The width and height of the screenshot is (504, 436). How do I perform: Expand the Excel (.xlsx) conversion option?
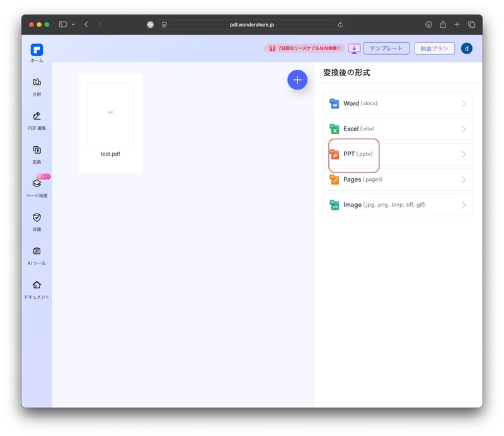[398, 129]
